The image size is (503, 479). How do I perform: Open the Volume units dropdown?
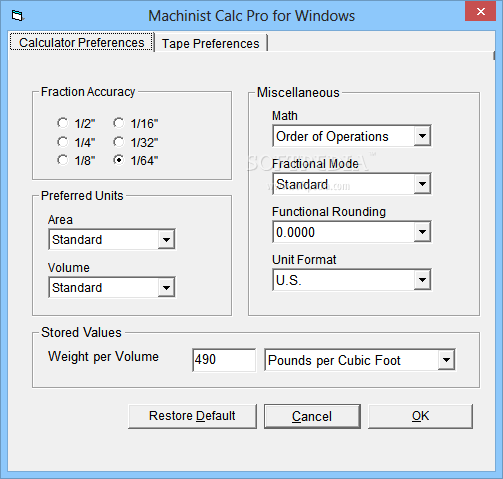pyautogui.click(x=166, y=287)
